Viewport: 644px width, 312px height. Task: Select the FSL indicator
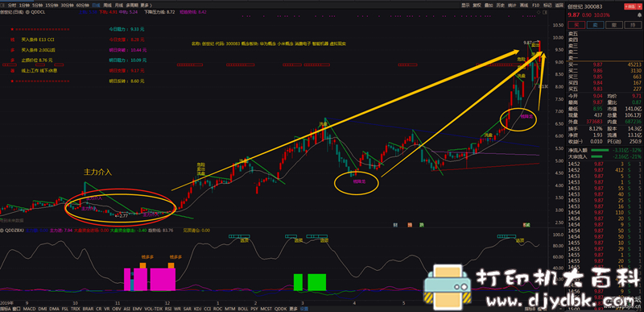point(65,308)
